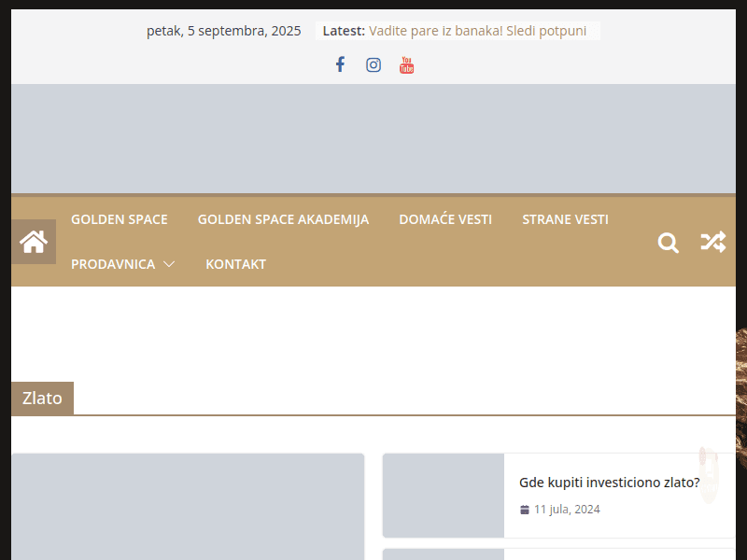Open the large featured article thumbnail
Viewport: 747px width, 560px height.
(x=187, y=507)
